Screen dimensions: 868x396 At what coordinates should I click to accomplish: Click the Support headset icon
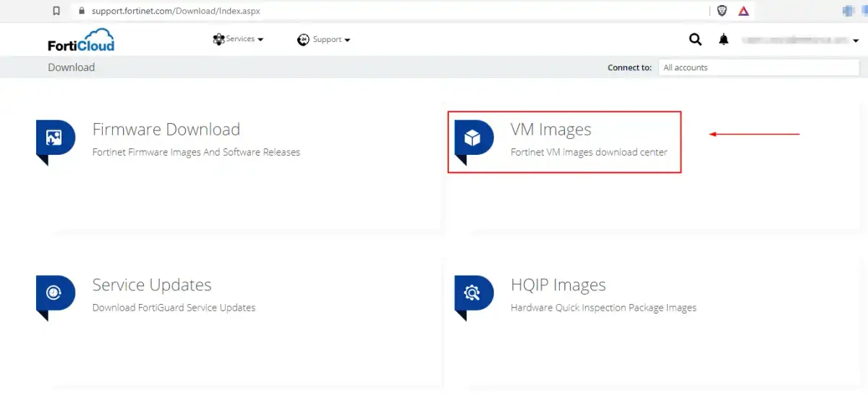(x=303, y=40)
